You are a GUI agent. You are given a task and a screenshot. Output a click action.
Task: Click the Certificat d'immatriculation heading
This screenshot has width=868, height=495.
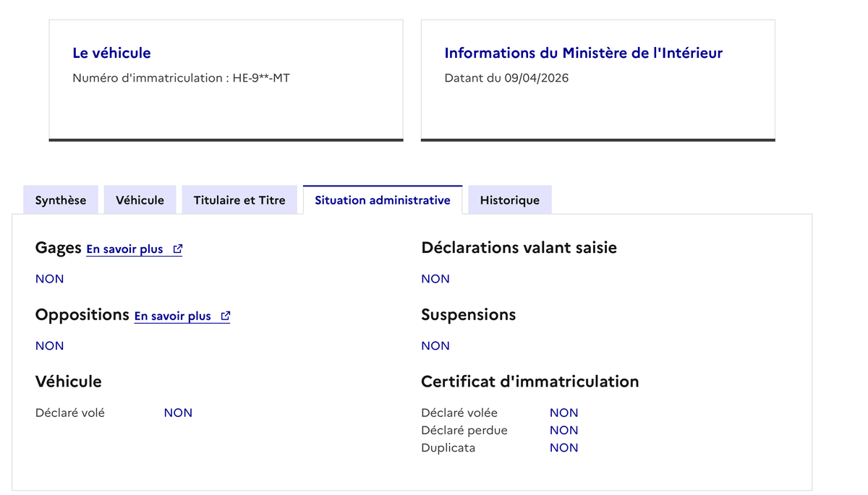click(529, 382)
